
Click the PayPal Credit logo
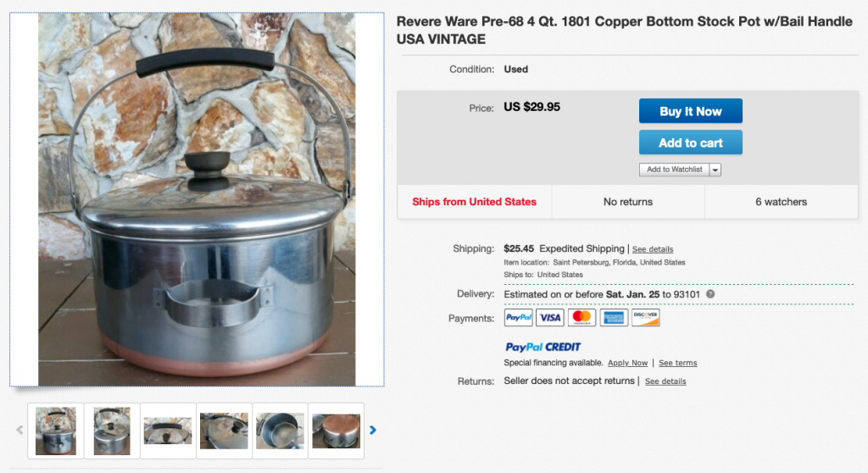[542, 347]
